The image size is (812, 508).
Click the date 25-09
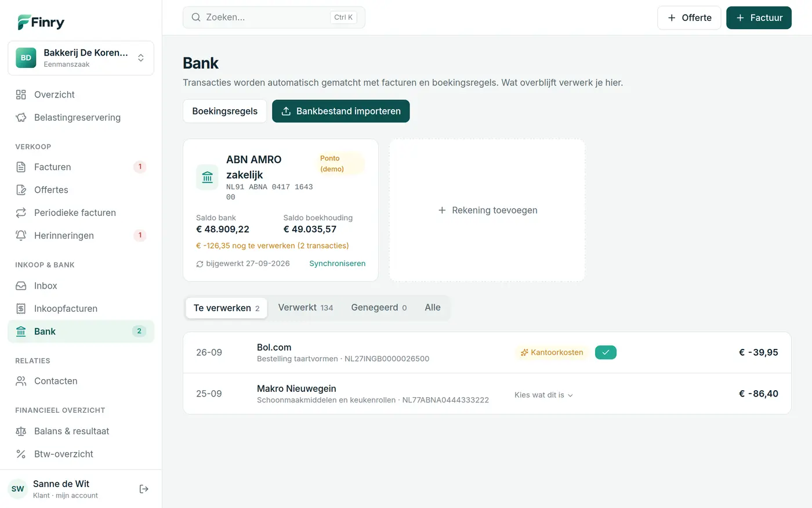tap(209, 394)
